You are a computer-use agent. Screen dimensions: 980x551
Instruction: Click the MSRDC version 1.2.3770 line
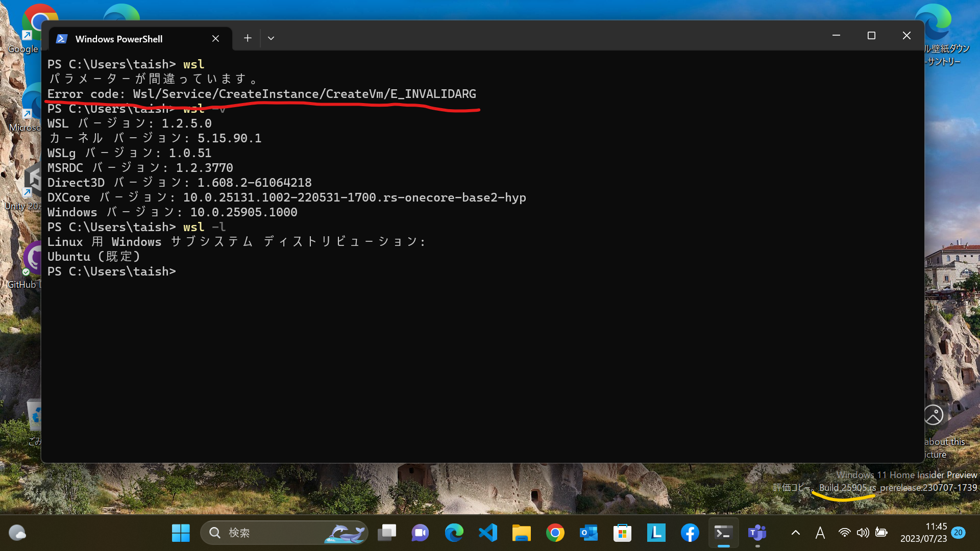tap(140, 168)
